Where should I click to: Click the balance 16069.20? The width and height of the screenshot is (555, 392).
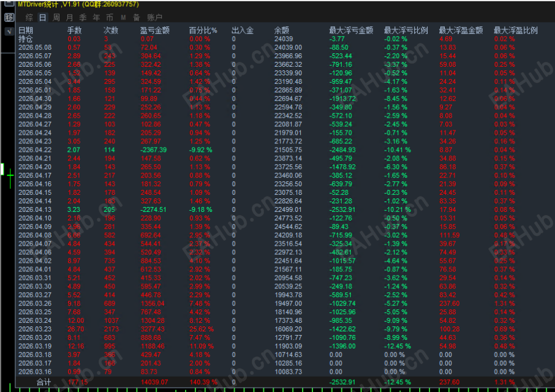coord(288,329)
